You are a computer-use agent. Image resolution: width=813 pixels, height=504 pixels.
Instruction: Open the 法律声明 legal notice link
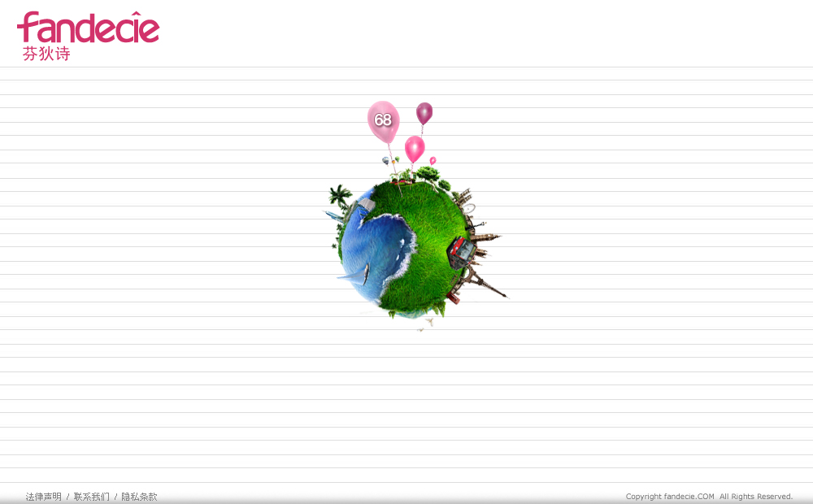coord(44,496)
